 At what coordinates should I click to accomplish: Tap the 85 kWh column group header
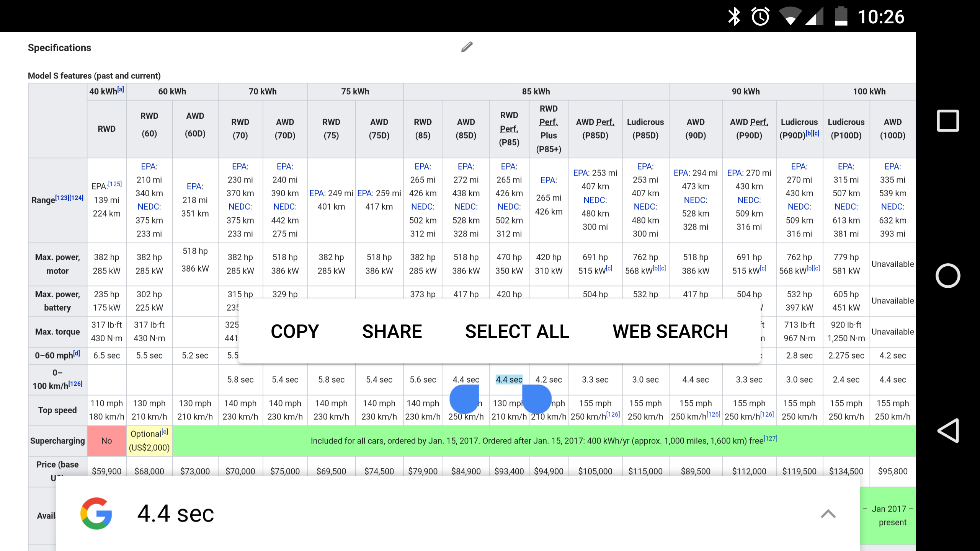536,91
